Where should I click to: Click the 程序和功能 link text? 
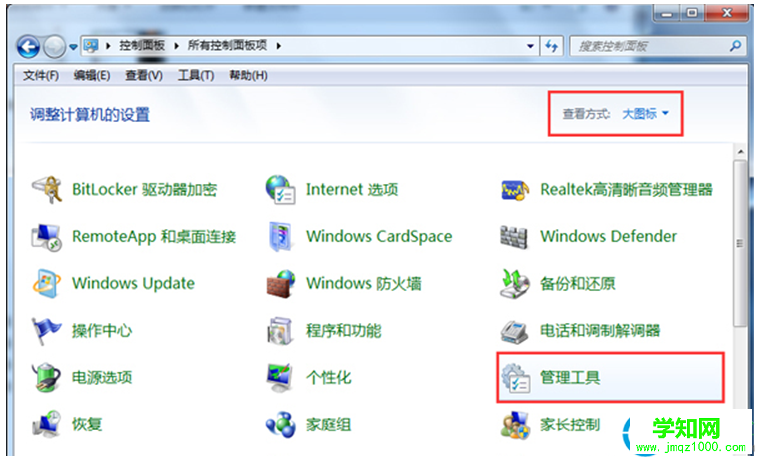coord(344,331)
